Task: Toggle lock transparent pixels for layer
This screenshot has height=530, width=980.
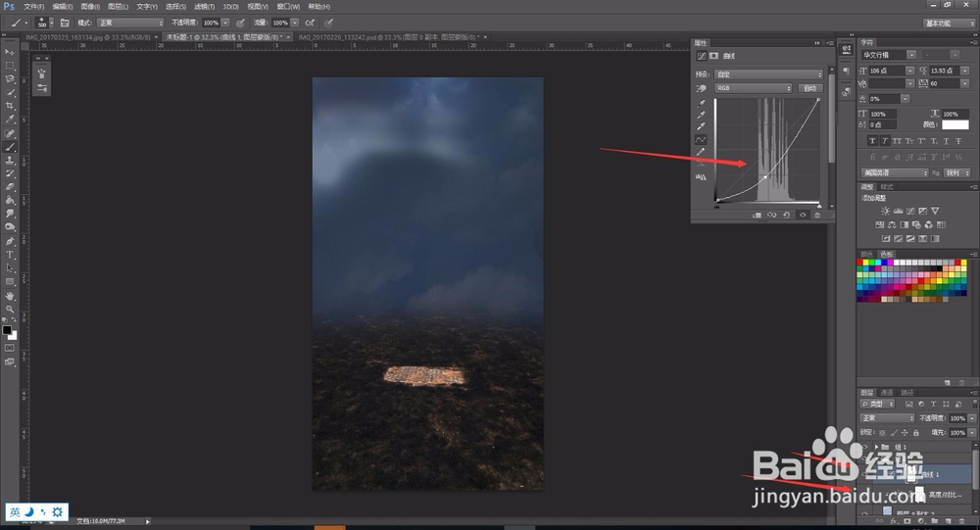Action: coord(882,432)
